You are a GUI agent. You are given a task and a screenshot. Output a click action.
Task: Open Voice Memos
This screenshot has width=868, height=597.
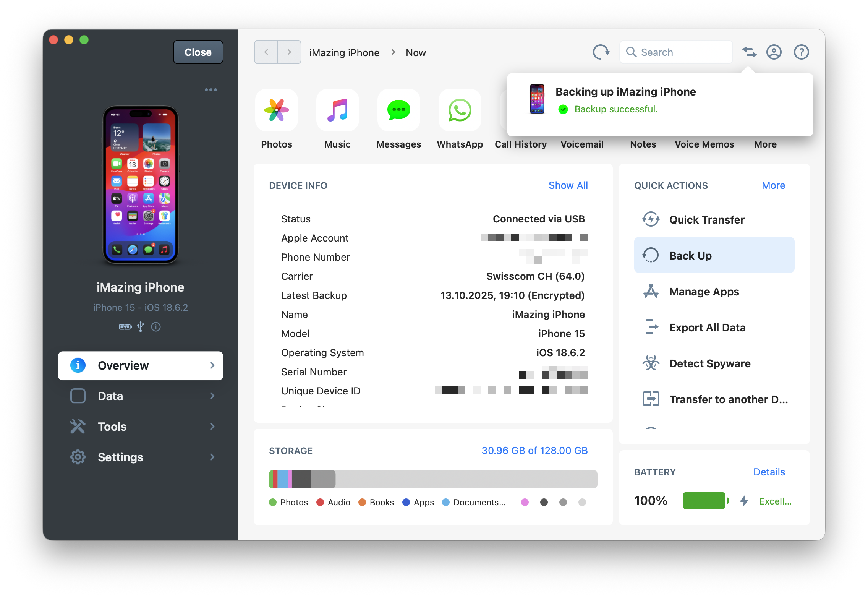tap(704, 144)
